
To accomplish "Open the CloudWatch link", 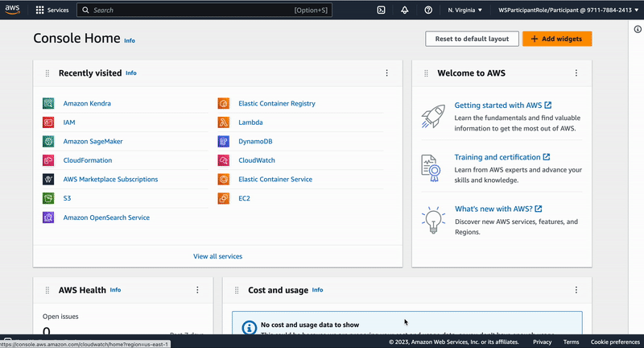I will tap(257, 160).
